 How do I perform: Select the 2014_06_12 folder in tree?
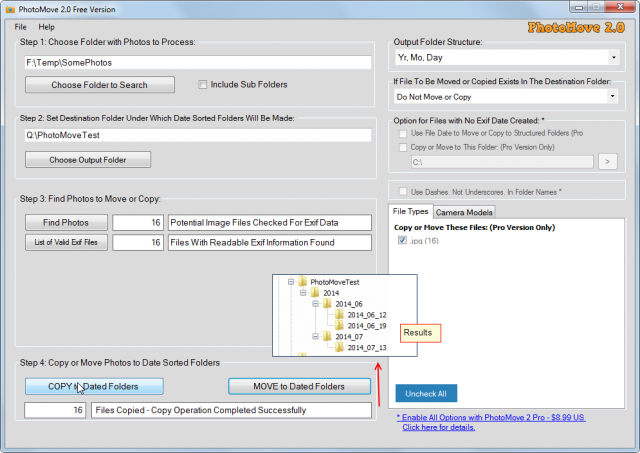point(367,315)
